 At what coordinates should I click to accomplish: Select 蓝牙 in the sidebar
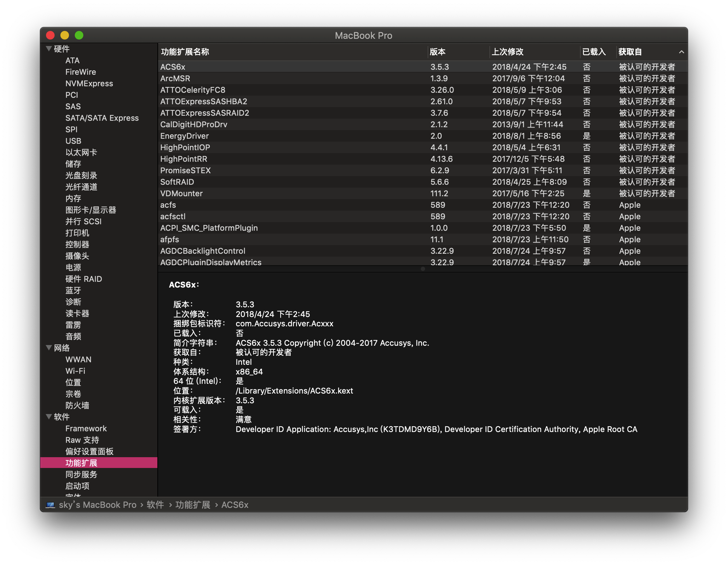click(x=73, y=290)
